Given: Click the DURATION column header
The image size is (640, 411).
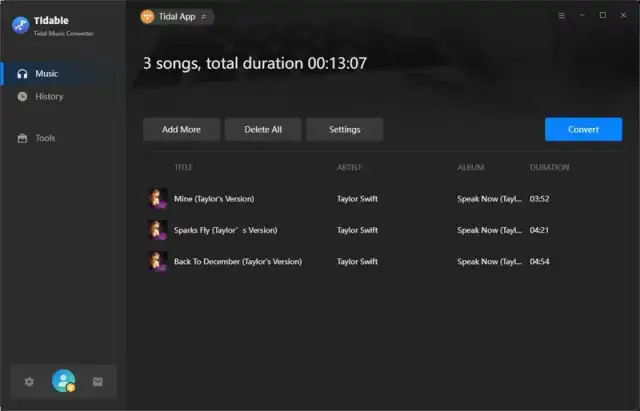Looking at the screenshot, I should click(x=549, y=167).
